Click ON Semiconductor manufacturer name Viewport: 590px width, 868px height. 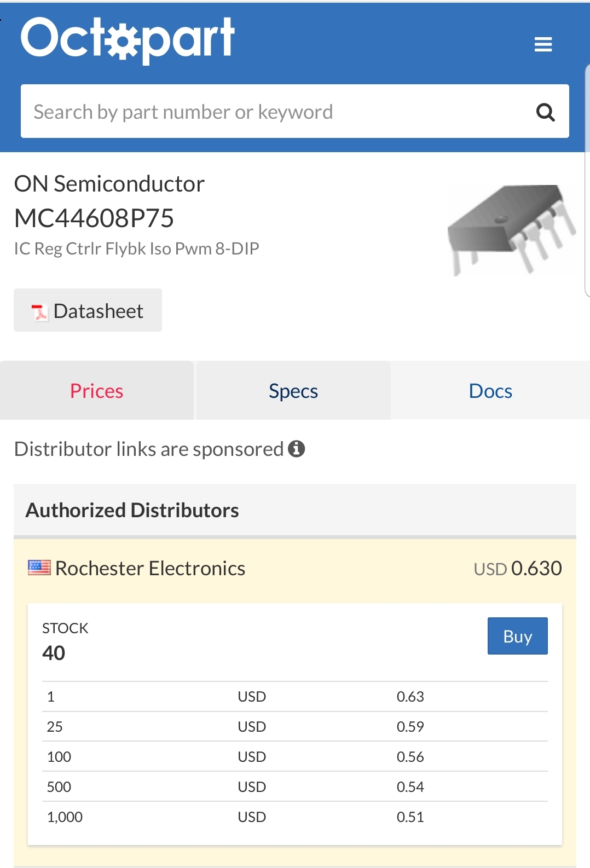coord(109,184)
